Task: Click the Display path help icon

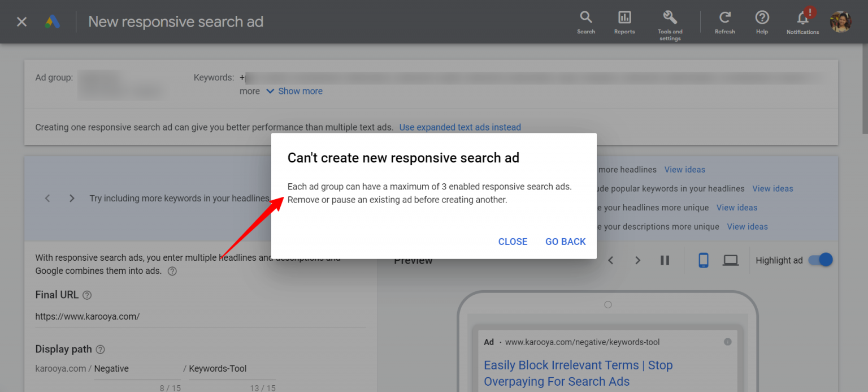Action: click(x=101, y=349)
